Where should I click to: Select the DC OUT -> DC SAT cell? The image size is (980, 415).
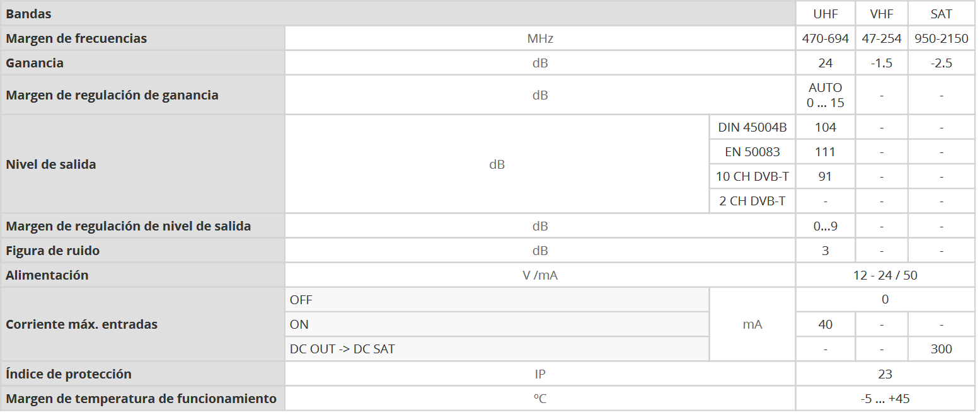tap(342, 349)
